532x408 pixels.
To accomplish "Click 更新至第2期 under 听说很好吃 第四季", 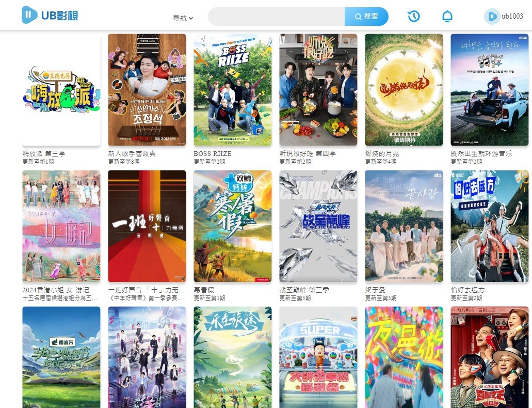I will tap(295, 162).
